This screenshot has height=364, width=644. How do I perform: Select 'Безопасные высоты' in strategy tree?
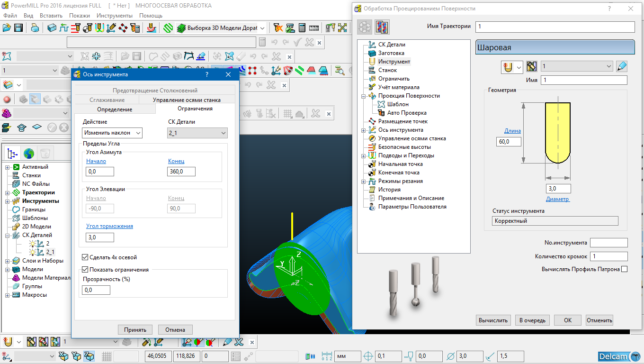point(404,147)
